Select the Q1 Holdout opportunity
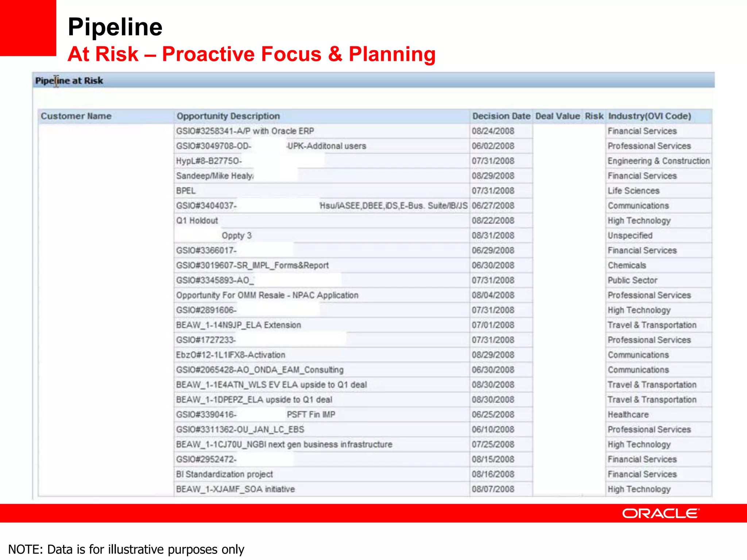Image resolution: width=747 pixels, height=560 pixels. tap(197, 221)
